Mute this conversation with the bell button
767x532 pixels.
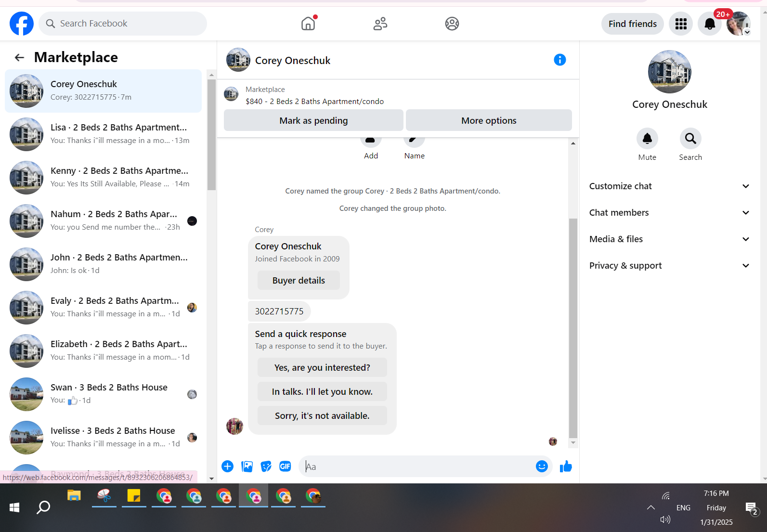click(647, 139)
